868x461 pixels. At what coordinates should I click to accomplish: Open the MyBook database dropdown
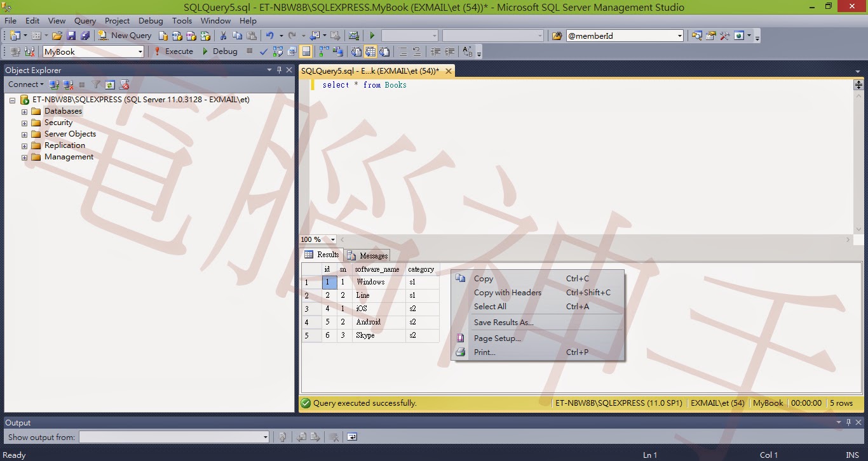coord(140,52)
